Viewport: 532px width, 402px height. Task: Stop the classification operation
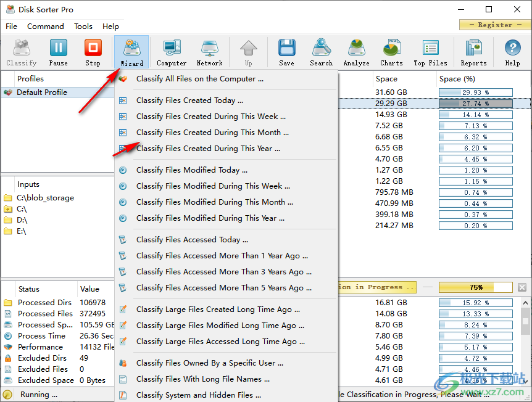tap(93, 52)
